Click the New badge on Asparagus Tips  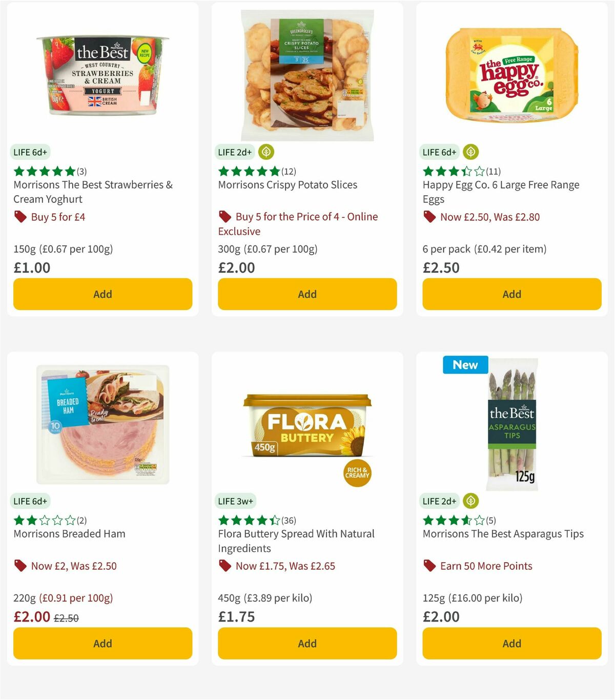tap(465, 365)
